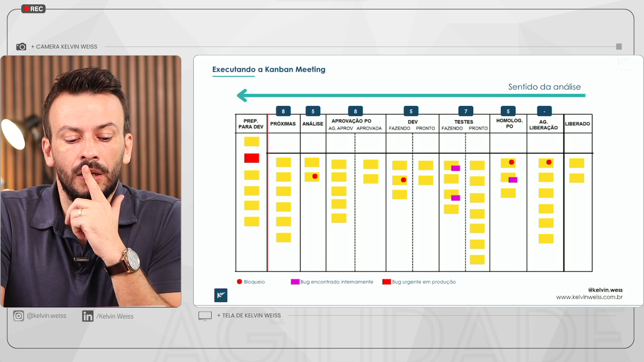Image resolution: width=644 pixels, height=362 pixels.
Task: Click the TESTES column header
Action: click(x=464, y=122)
